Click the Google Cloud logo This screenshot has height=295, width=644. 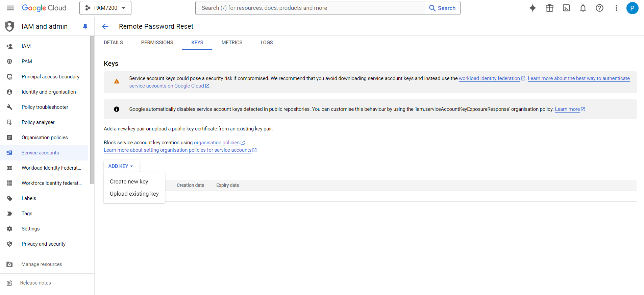(x=44, y=8)
